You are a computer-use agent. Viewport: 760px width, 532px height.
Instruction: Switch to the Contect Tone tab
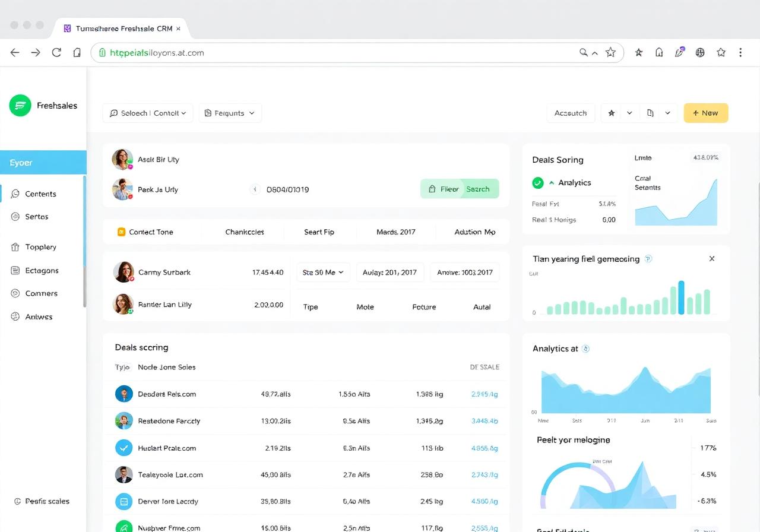(145, 232)
